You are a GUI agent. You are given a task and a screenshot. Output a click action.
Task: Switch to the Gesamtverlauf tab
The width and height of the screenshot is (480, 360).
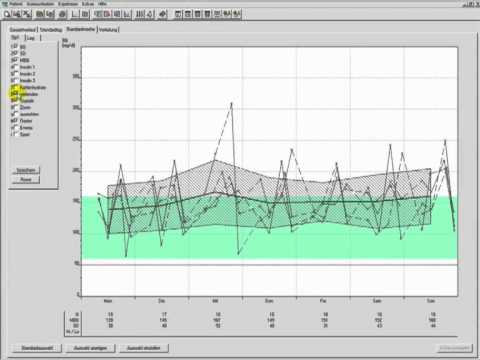coord(23,30)
